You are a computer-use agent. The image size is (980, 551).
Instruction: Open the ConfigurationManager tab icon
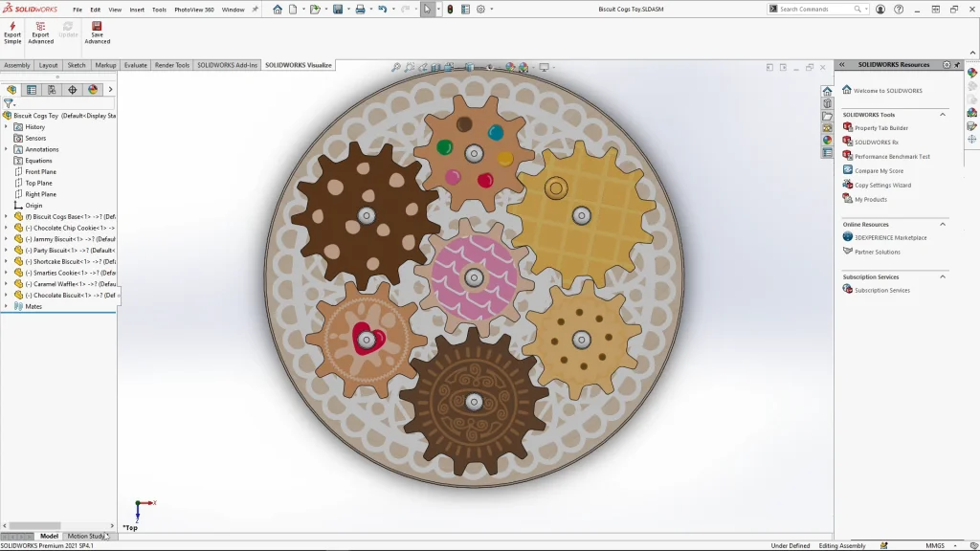click(52, 90)
